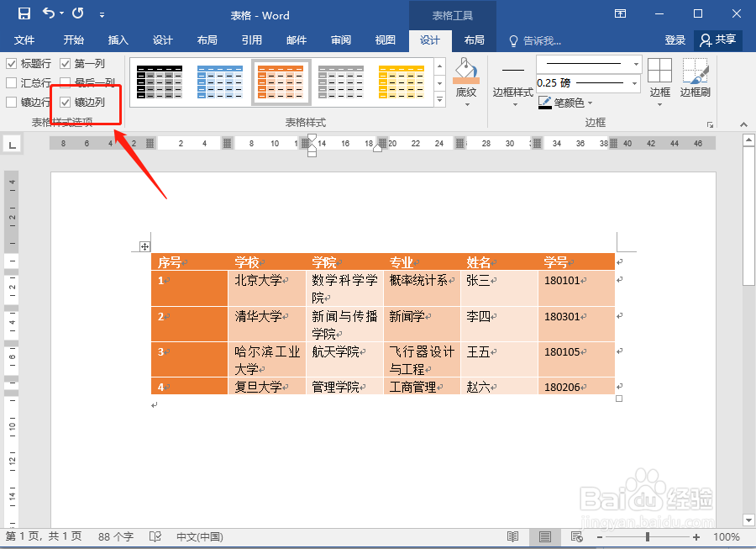Viewport: 756px width, 549px height.
Task: Toggle the 汇总行 checkbox
Action: (x=12, y=82)
